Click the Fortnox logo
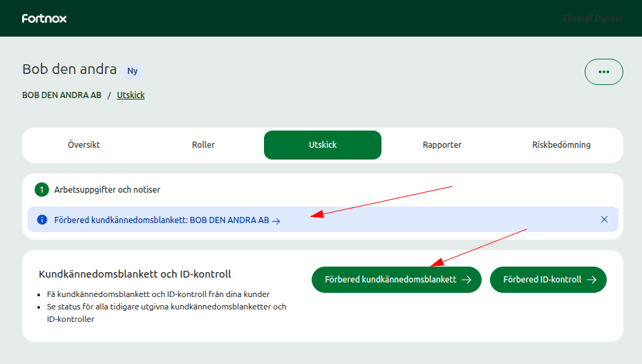Viewport: 642px width, 364px height. tap(44, 19)
